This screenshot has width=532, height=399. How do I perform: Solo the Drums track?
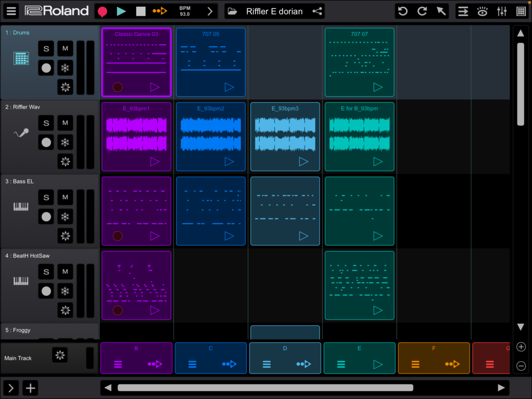(46, 49)
